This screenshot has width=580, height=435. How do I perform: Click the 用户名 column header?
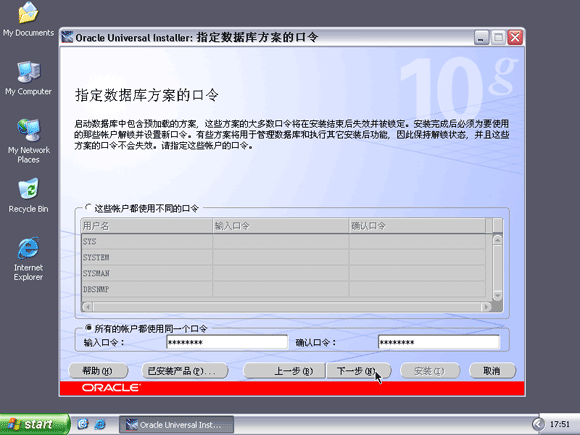pyautogui.click(x=146, y=226)
